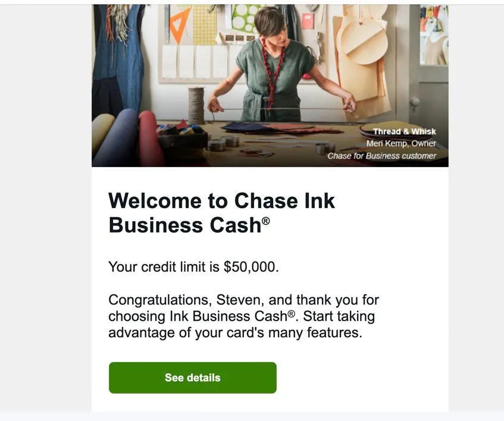Viewport: 504px width, 421px height.
Task: Select the $50,000 credit limit amount
Action: 251,267
